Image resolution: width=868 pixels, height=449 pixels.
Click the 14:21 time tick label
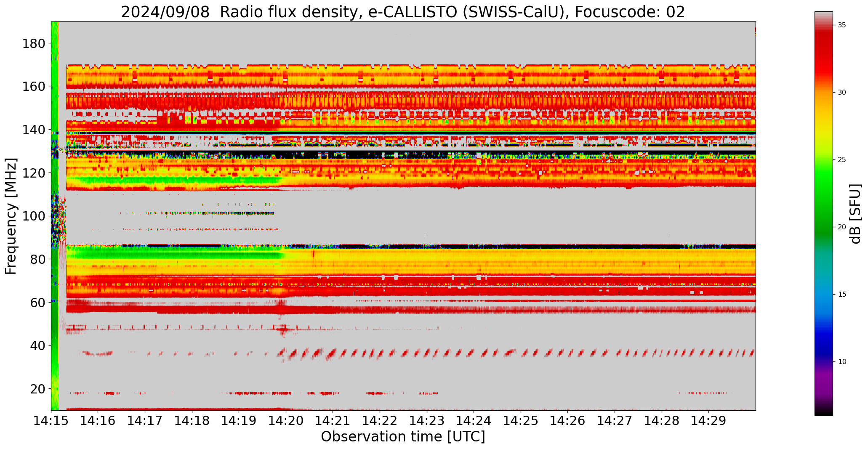333,421
